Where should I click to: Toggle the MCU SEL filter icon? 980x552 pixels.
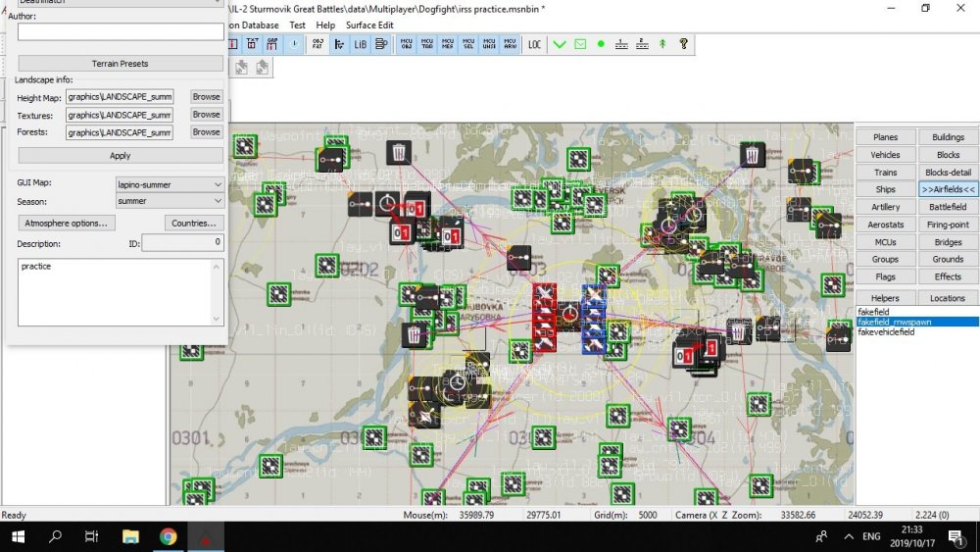pyautogui.click(x=467, y=44)
